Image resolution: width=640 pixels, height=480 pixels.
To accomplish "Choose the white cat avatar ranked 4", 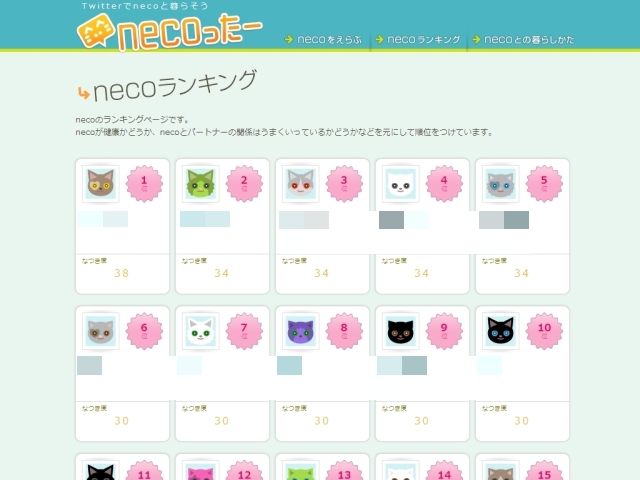I will coord(401,184).
